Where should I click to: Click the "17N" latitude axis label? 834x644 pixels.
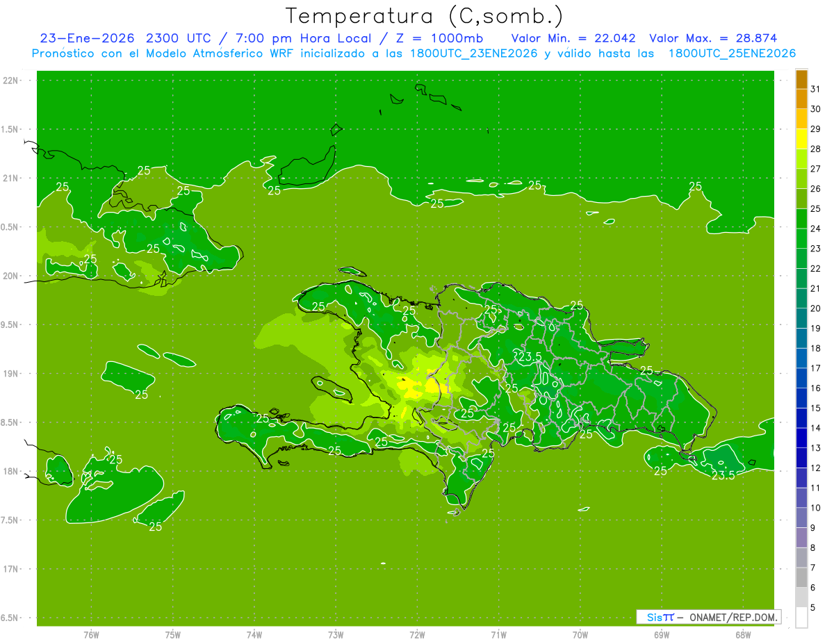[12, 569]
